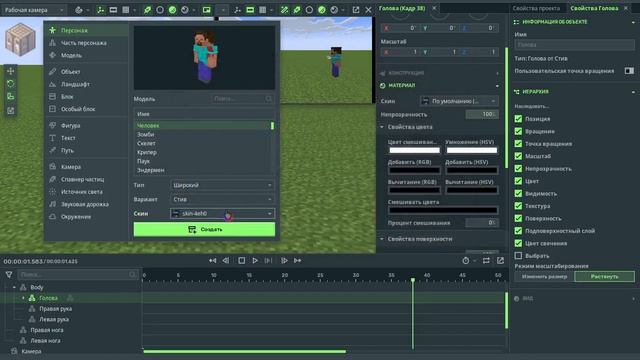Open the timeline timer settings icon
Viewport: 640px width, 360px height.
(x=466, y=260)
